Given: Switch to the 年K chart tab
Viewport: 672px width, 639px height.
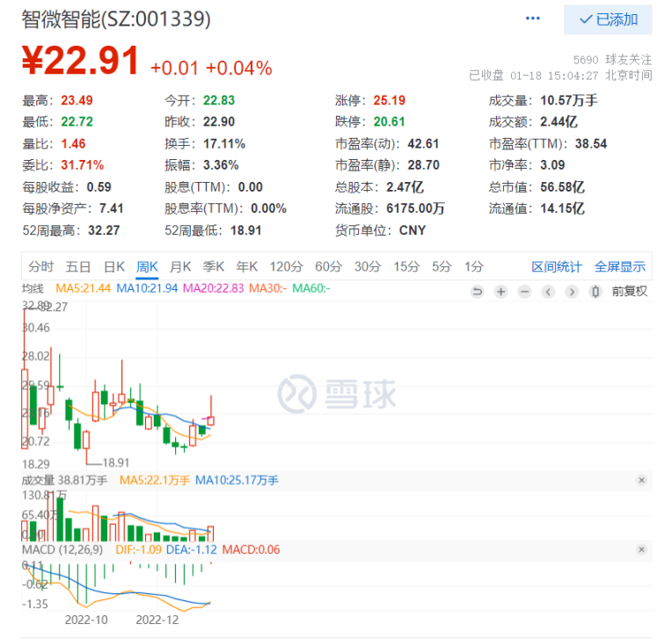Looking at the screenshot, I should pyautogui.click(x=247, y=266).
